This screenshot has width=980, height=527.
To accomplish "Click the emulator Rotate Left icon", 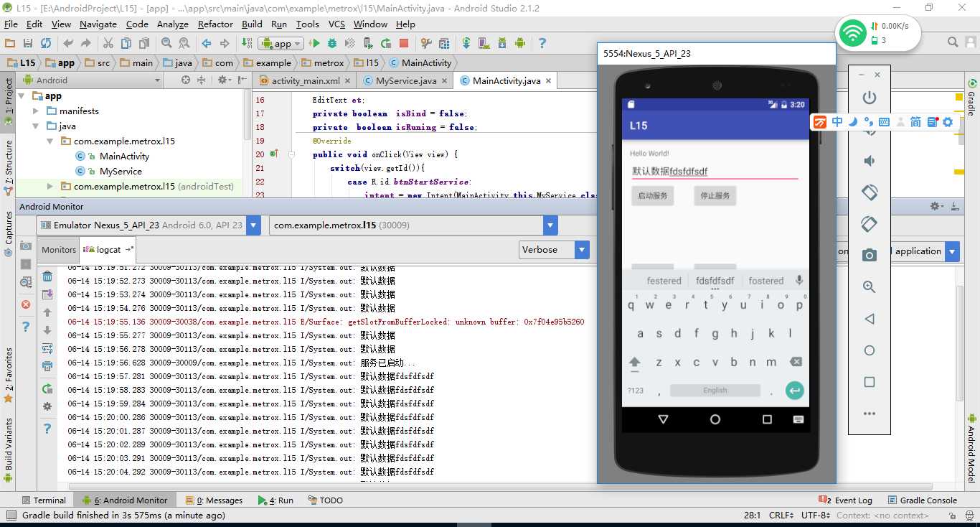I will click(869, 192).
